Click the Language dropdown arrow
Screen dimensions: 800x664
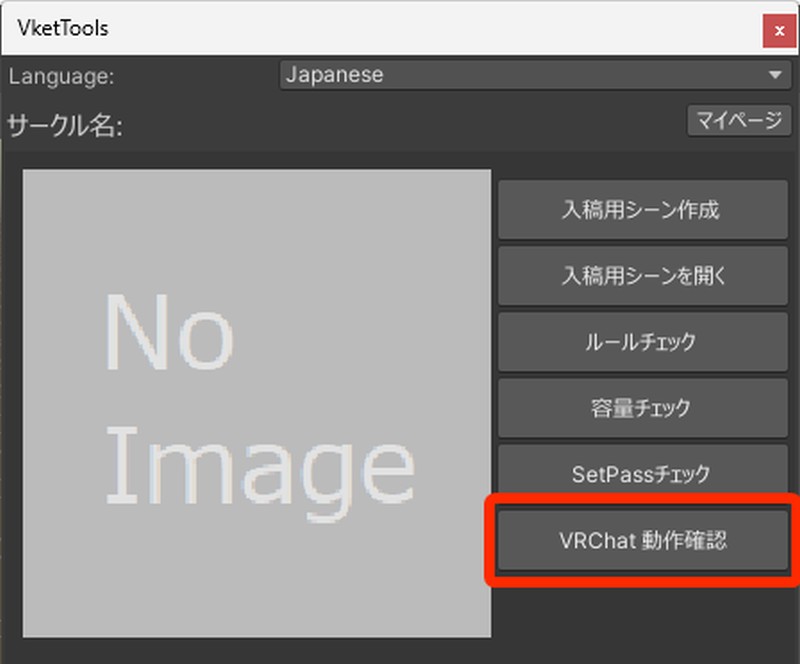(774, 75)
